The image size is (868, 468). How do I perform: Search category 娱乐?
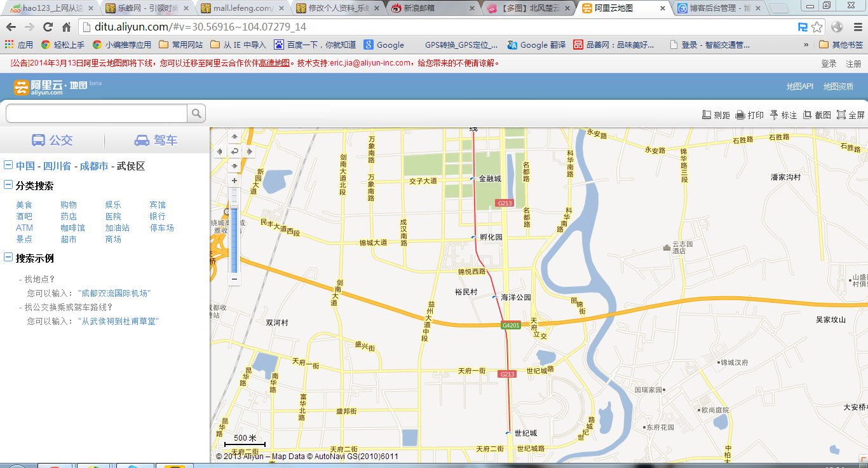tap(113, 205)
